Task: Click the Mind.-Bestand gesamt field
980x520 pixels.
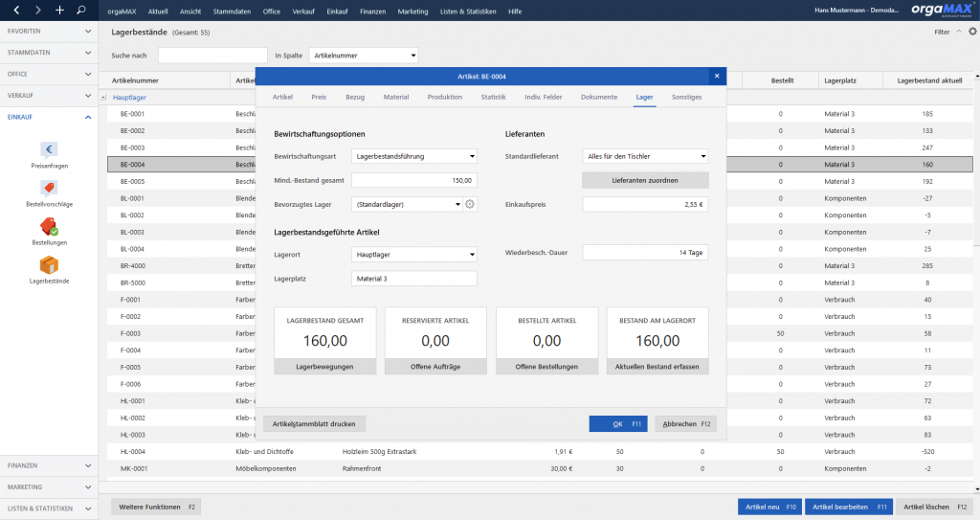Action: point(414,180)
